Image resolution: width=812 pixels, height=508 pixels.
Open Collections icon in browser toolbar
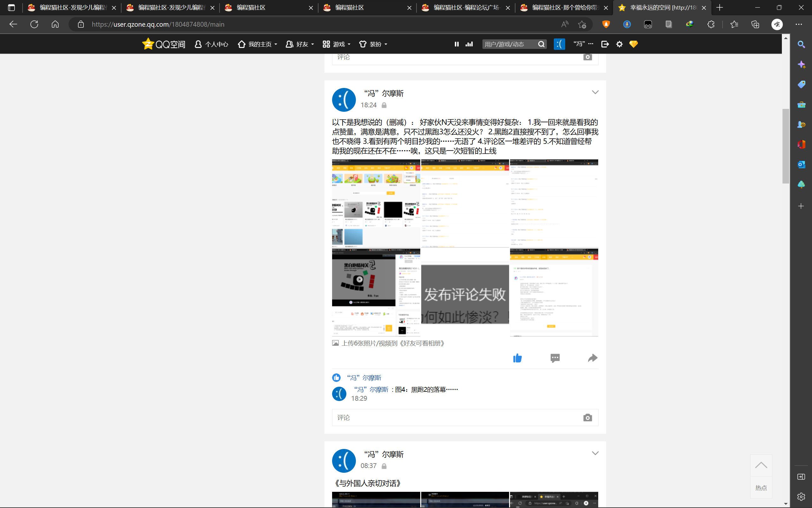(755, 24)
